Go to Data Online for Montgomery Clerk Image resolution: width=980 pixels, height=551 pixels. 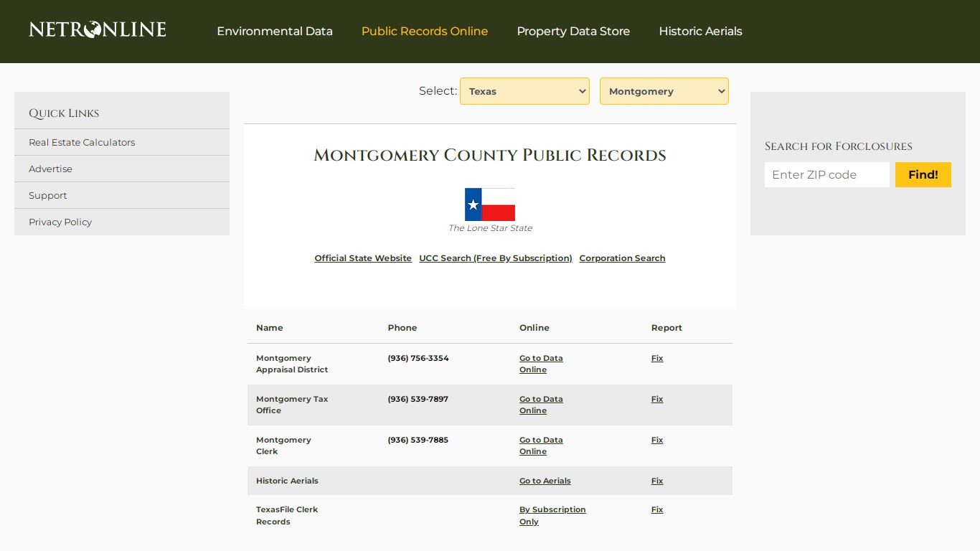click(541, 446)
